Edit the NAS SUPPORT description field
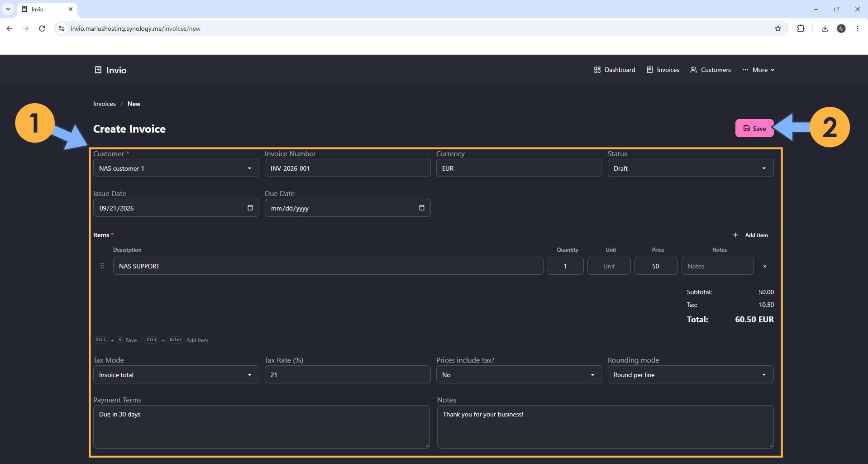The width and height of the screenshot is (868, 464). [x=328, y=266]
